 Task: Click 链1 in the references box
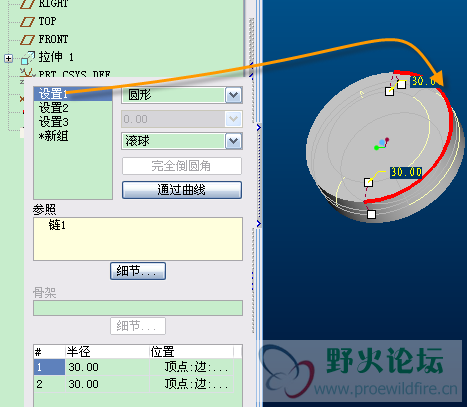click(57, 225)
